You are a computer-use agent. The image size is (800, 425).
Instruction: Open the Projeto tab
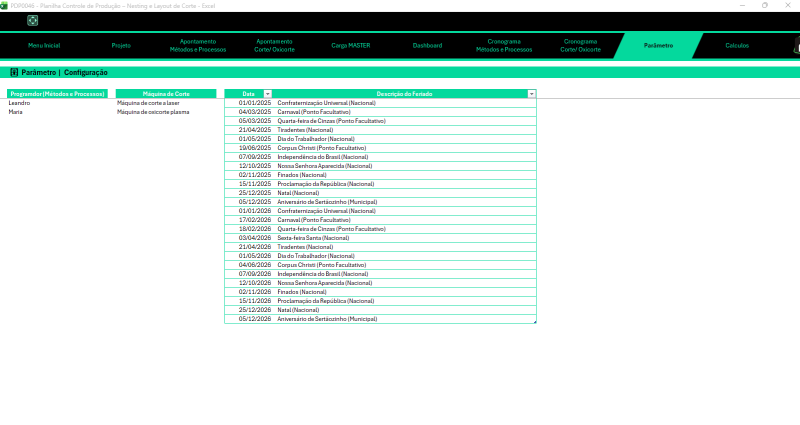pyautogui.click(x=121, y=46)
